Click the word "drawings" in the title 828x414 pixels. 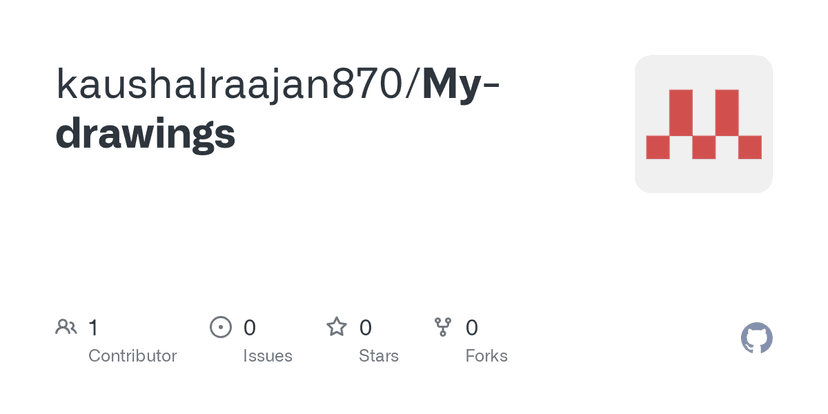point(146,134)
